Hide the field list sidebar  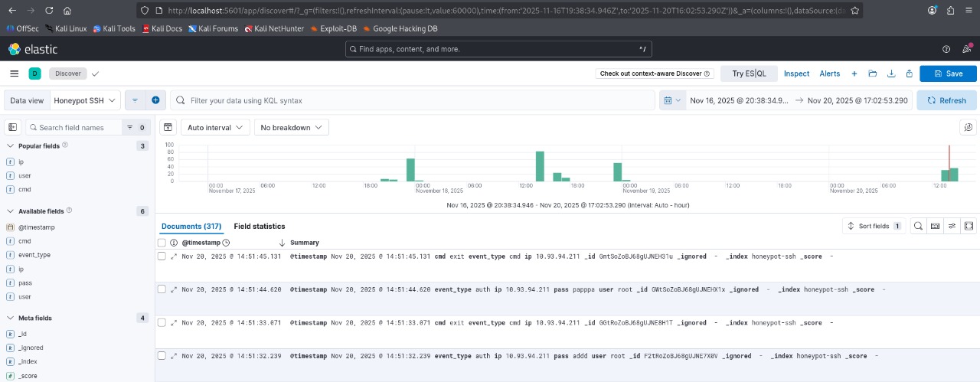13,127
